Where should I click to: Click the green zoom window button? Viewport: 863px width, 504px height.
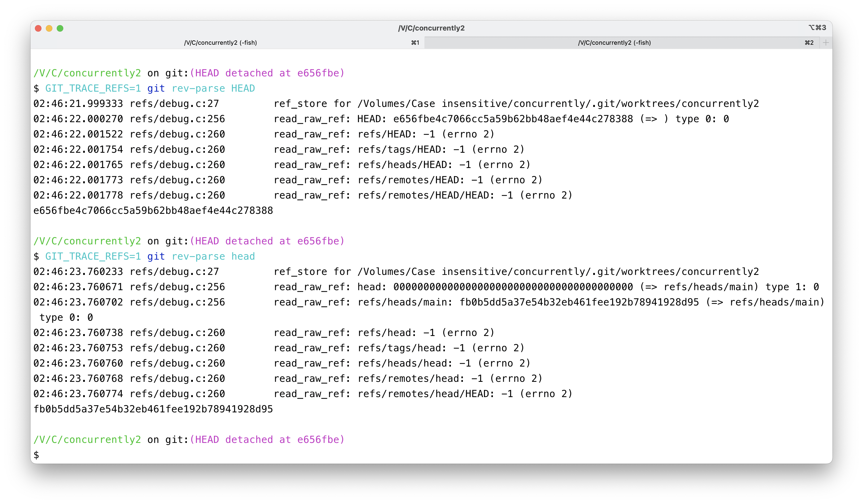pyautogui.click(x=60, y=28)
